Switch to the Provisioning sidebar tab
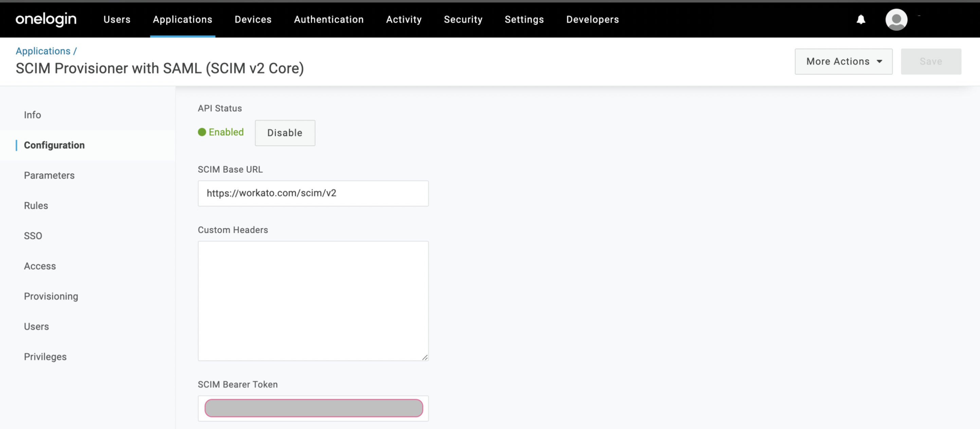 (x=51, y=296)
